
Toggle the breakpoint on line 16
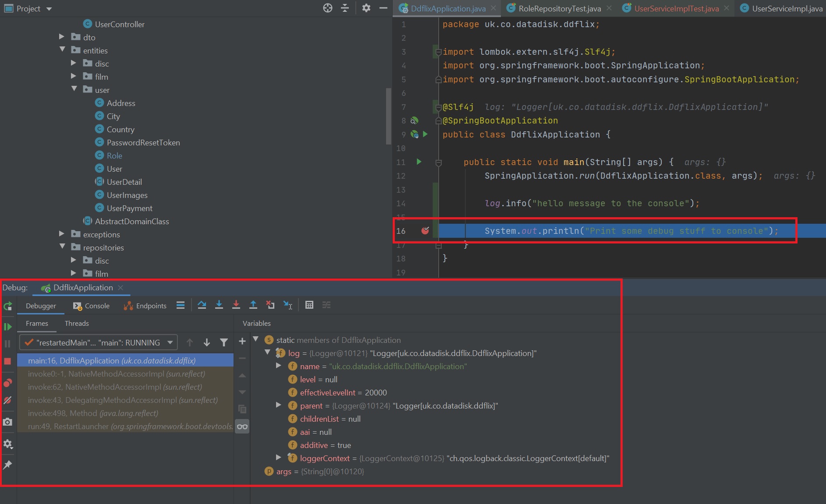pos(425,231)
